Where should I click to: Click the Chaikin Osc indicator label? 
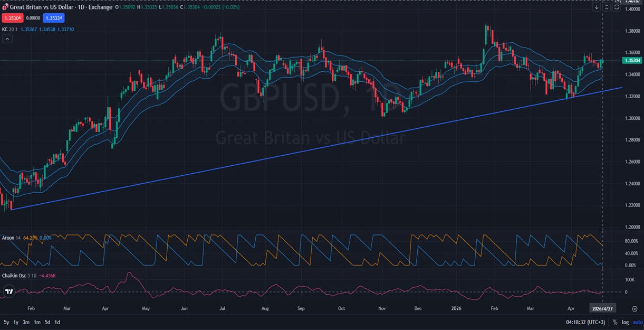tap(14, 276)
